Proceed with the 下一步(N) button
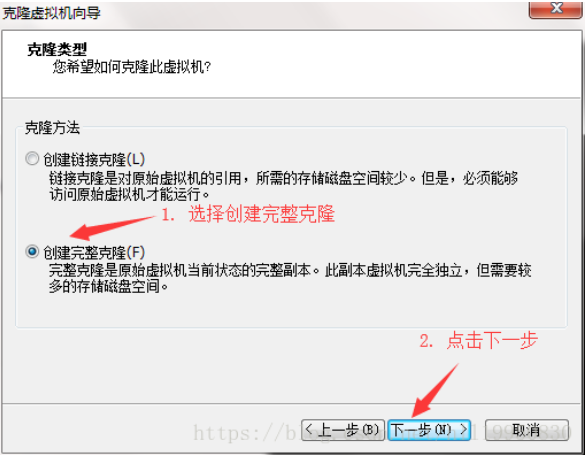 429,430
